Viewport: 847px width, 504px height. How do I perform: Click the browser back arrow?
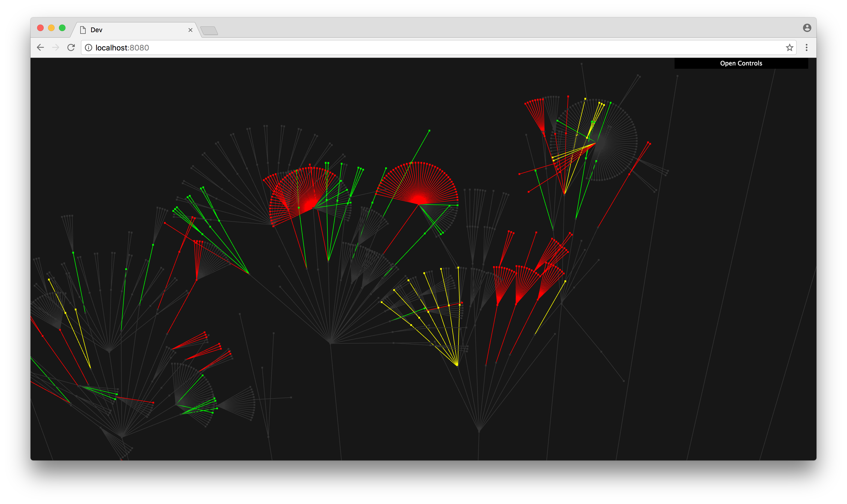(x=40, y=47)
